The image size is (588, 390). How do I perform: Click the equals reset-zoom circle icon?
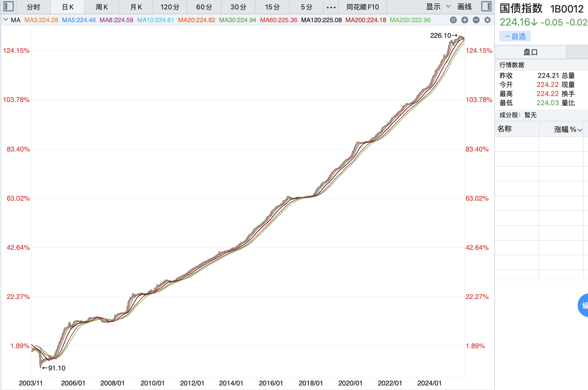(453, 20)
